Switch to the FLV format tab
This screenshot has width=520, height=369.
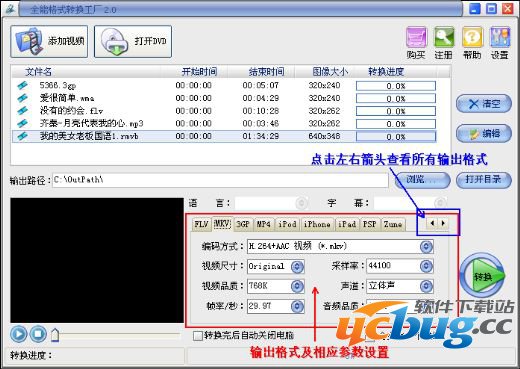click(201, 224)
